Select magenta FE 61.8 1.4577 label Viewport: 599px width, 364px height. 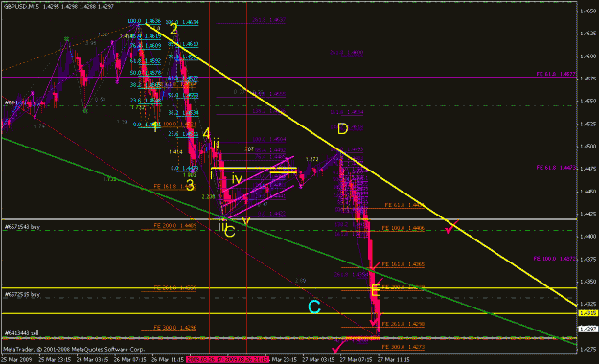pos(556,74)
